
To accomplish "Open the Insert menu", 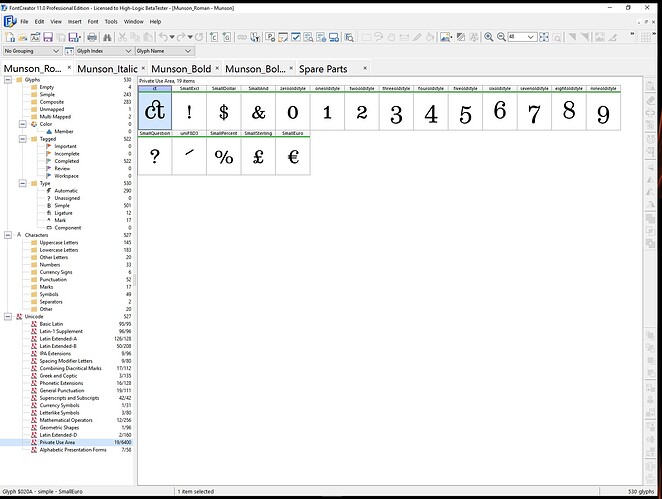I will coord(75,22).
